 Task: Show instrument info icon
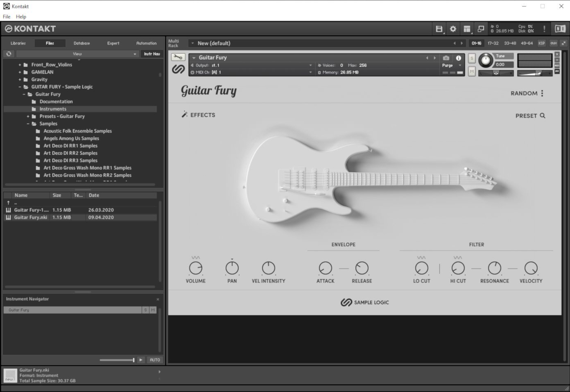click(x=458, y=58)
